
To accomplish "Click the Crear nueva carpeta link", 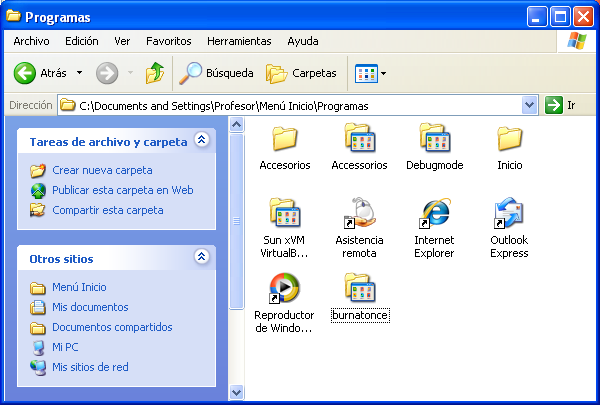I will coord(102,170).
